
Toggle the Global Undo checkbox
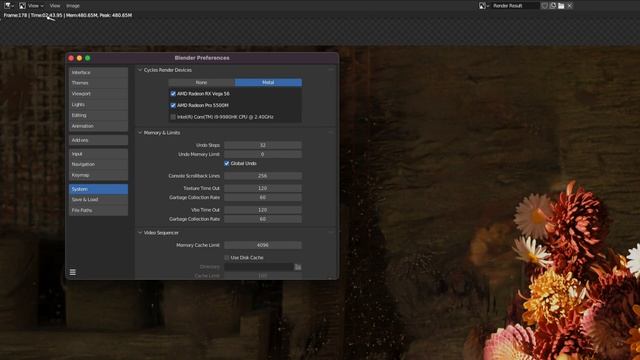coord(227,164)
